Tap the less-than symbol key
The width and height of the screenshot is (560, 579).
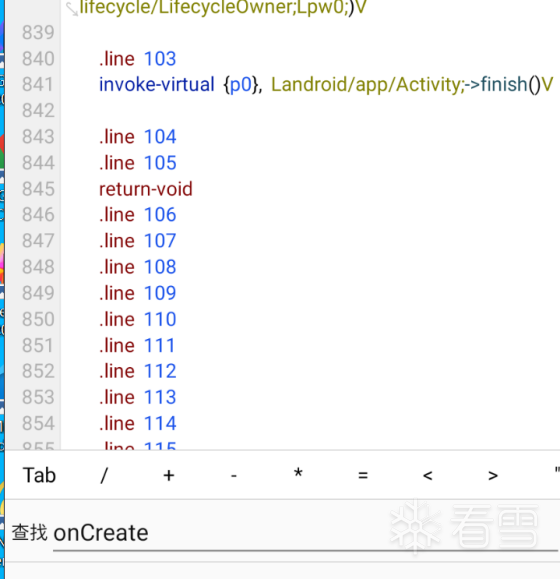click(427, 475)
